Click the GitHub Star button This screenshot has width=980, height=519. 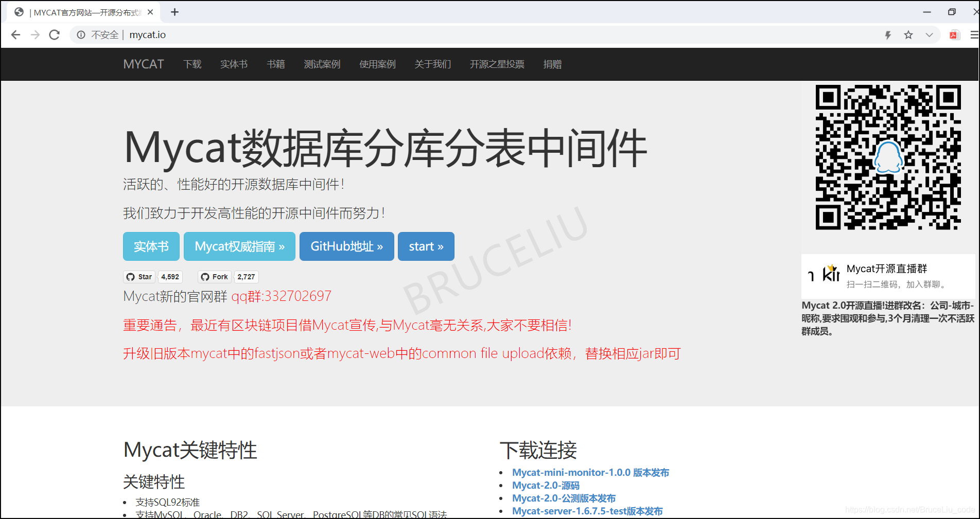tap(139, 277)
